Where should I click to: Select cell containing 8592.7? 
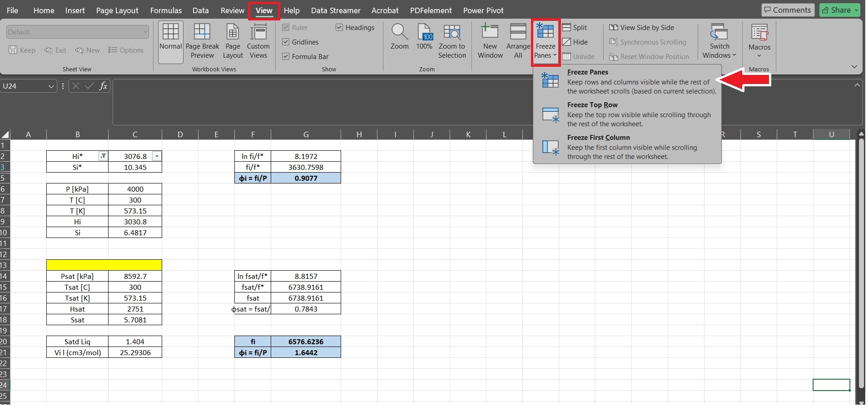click(135, 276)
